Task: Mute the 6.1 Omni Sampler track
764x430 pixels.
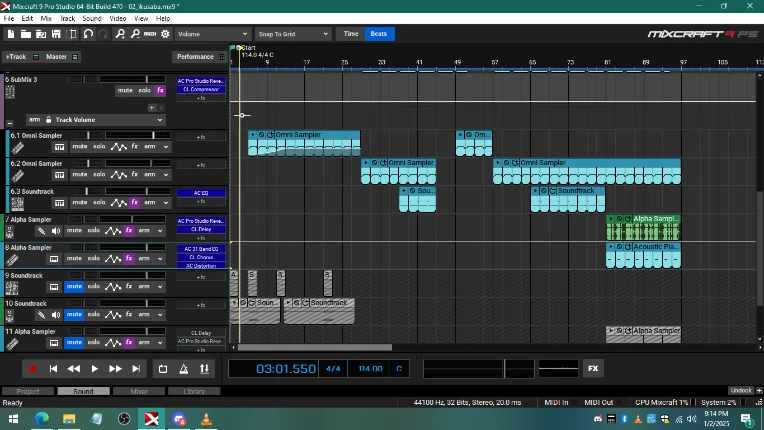Action: 79,147
